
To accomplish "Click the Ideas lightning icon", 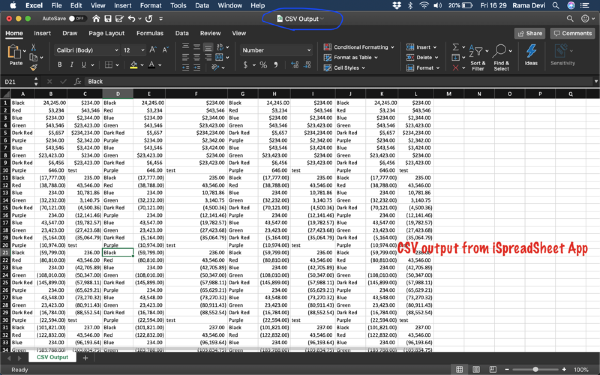I will (531, 55).
